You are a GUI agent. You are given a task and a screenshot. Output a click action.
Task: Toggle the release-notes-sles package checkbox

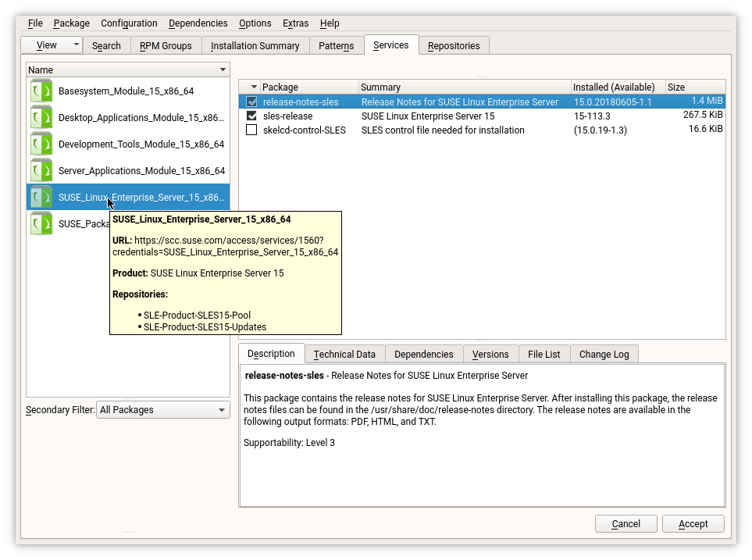pos(251,102)
